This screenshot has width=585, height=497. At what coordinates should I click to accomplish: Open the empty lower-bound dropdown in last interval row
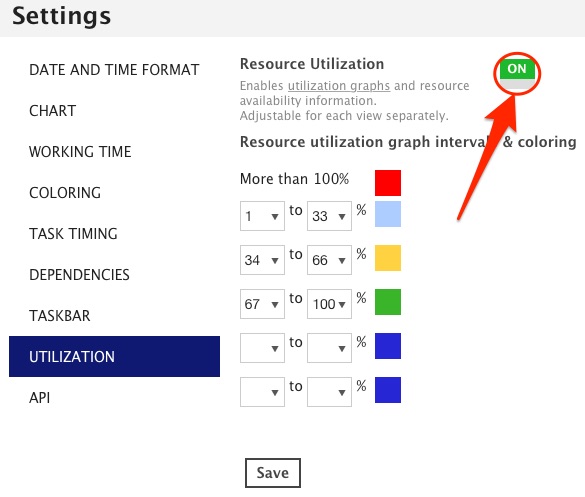click(x=262, y=392)
